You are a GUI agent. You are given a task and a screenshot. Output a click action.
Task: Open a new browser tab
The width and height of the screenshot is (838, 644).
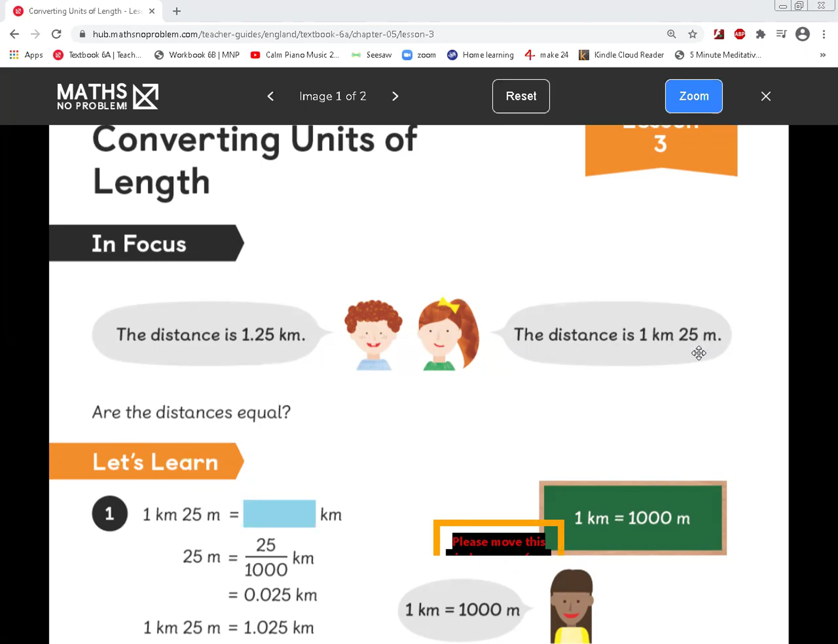pyautogui.click(x=177, y=11)
